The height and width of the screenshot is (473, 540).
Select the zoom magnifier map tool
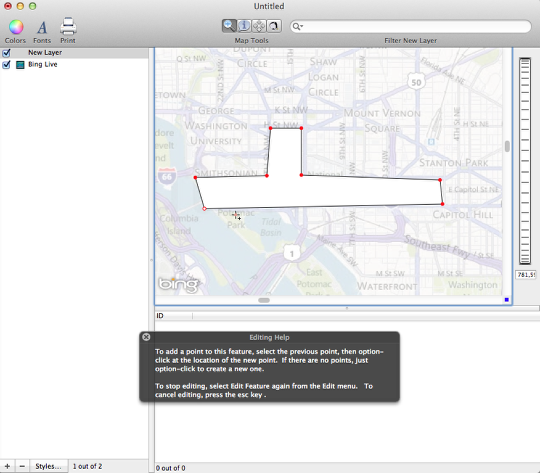point(229,26)
